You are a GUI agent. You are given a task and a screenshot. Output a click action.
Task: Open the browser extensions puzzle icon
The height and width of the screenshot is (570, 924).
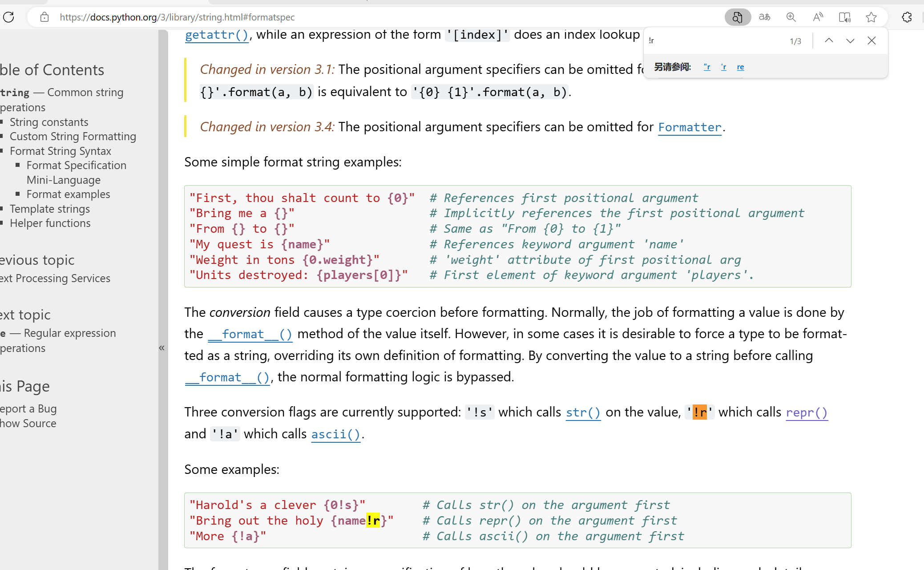tap(907, 17)
